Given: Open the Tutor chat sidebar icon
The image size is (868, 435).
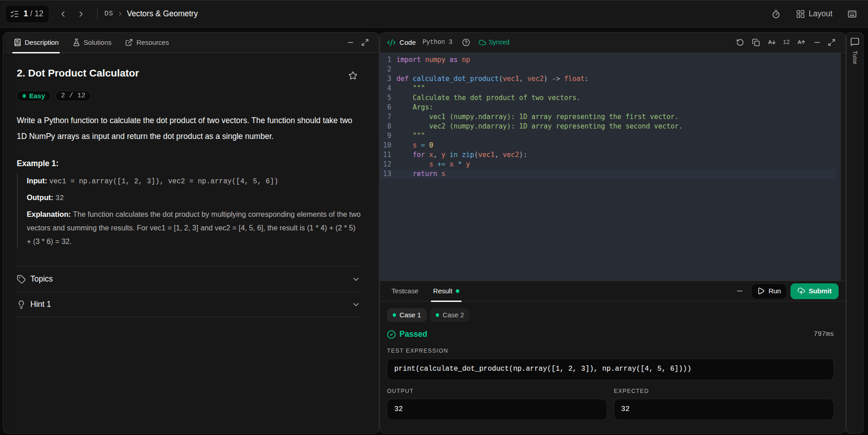Looking at the screenshot, I should click(x=855, y=42).
